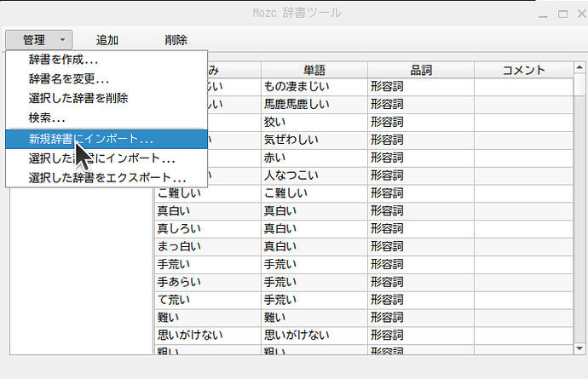Click the コメント column header

pyautogui.click(x=523, y=70)
